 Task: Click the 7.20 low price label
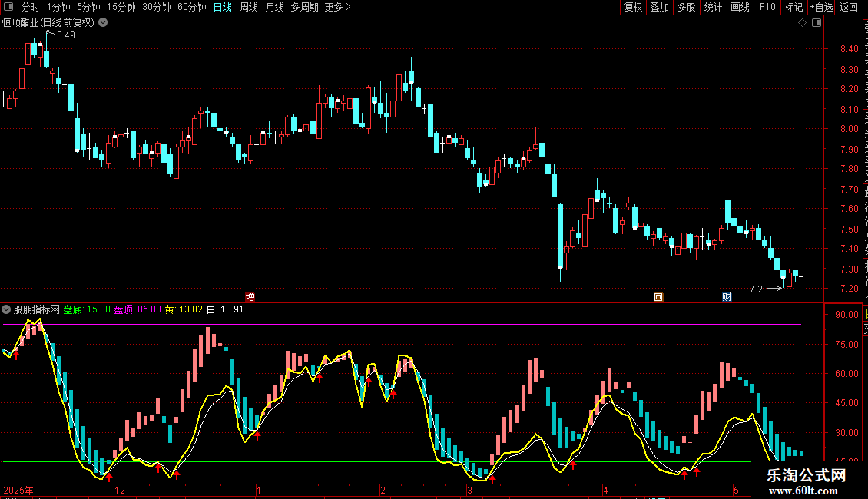(x=758, y=289)
